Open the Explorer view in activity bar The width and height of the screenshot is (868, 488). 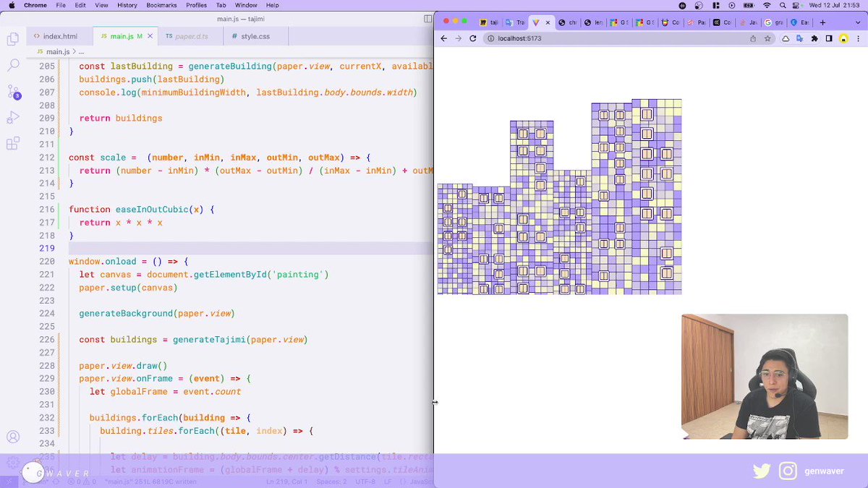coord(13,39)
